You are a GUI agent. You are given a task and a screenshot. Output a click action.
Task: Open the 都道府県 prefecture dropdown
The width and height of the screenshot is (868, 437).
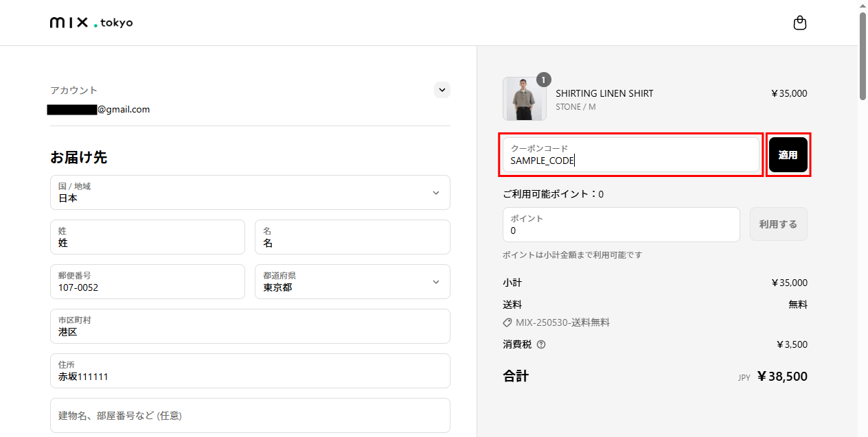tap(352, 282)
